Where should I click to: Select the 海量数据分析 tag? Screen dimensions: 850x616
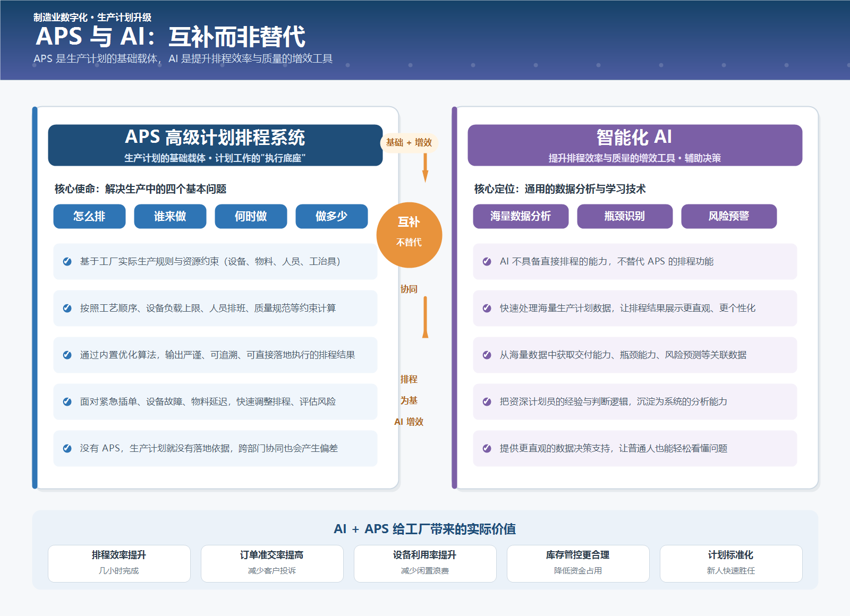point(521,216)
